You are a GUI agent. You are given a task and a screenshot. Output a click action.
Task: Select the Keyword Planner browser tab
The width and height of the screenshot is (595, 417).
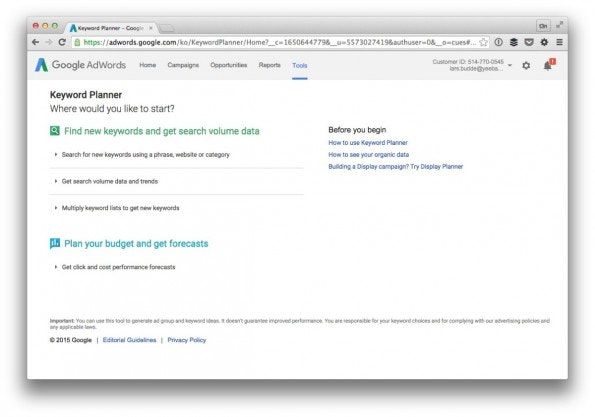pyautogui.click(x=110, y=28)
